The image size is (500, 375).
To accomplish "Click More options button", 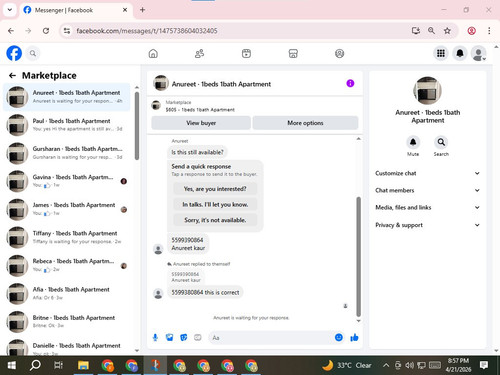I will tap(305, 123).
